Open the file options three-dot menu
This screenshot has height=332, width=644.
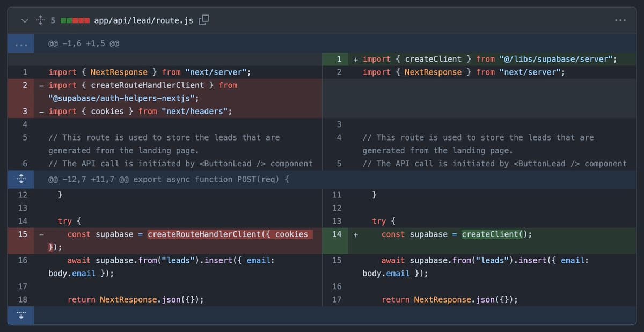pos(620,20)
